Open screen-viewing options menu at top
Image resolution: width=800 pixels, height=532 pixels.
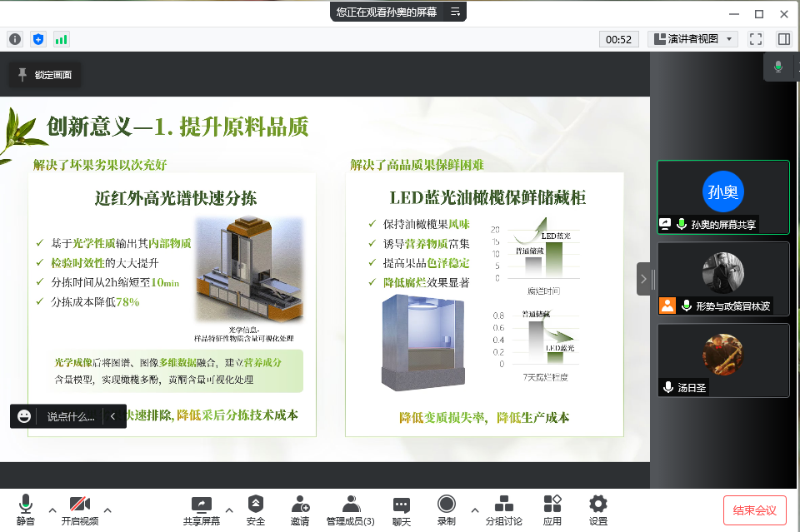[455, 12]
